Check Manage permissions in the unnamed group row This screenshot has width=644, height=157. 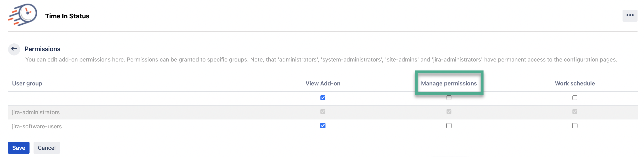click(x=449, y=98)
